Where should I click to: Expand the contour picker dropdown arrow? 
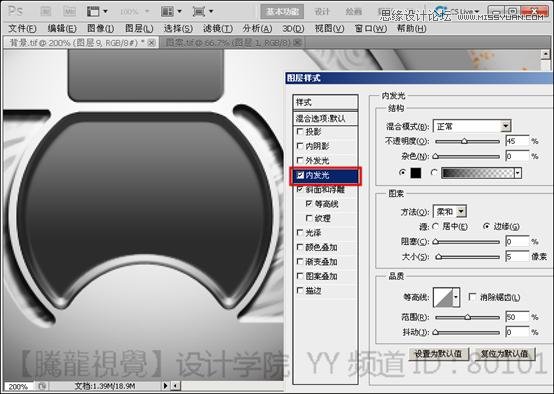pyautogui.click(x=456, y=297)
